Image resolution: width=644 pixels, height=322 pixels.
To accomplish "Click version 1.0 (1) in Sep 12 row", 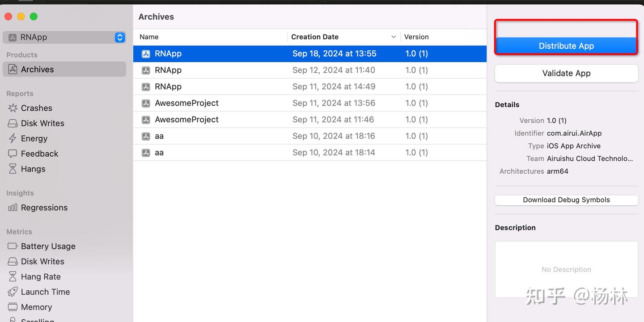I will (417, 70).
